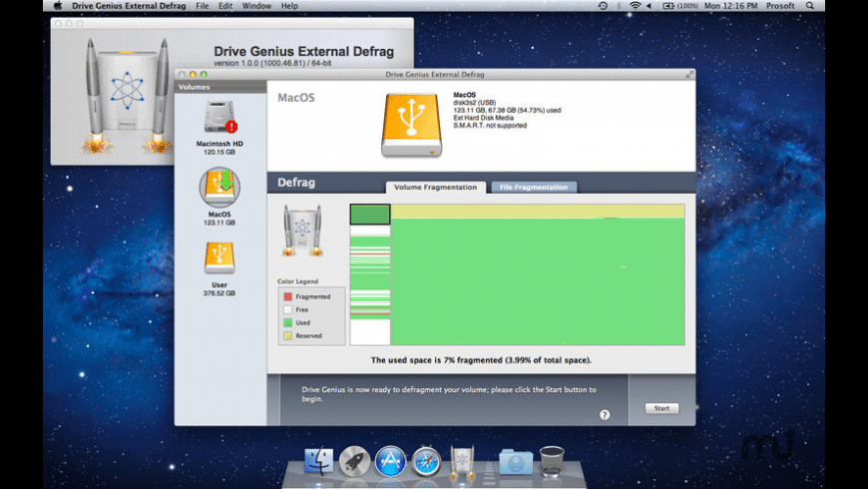
Task: Switch to the Volume Fragmentation tab
Action: 436,188
